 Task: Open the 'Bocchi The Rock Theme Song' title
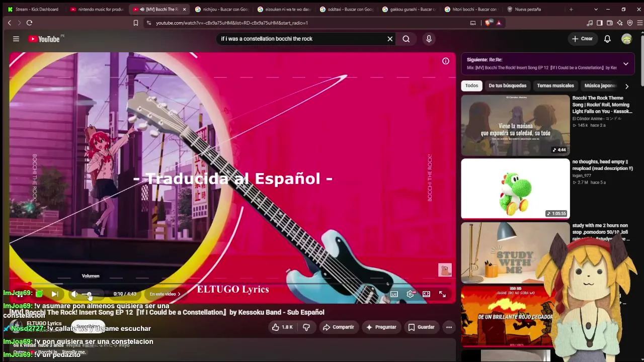click(x=602, y=105)
